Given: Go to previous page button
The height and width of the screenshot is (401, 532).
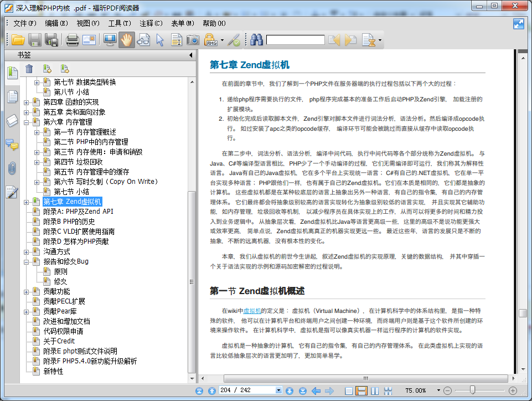Looking at the screenshot, I should click(x=212, y=391).
